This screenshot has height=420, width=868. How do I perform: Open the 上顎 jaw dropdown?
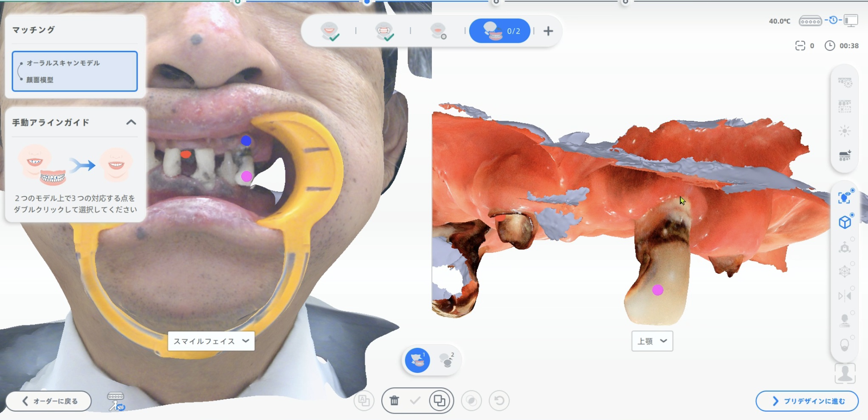(652, 341)
